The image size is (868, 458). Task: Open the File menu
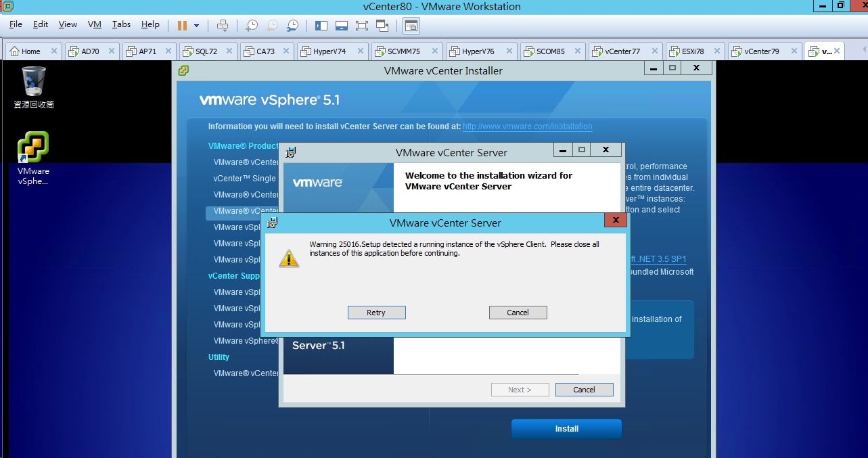(16, 24)
